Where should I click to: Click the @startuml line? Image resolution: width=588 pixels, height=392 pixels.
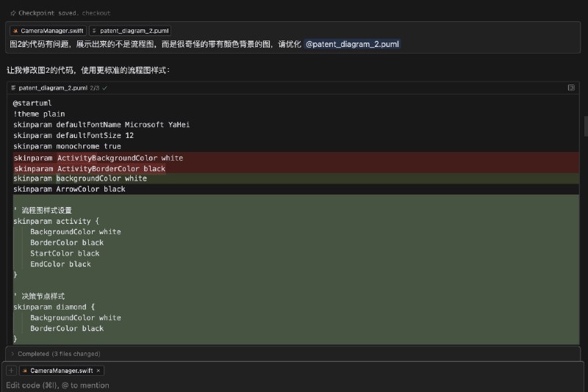pos(32,103)
